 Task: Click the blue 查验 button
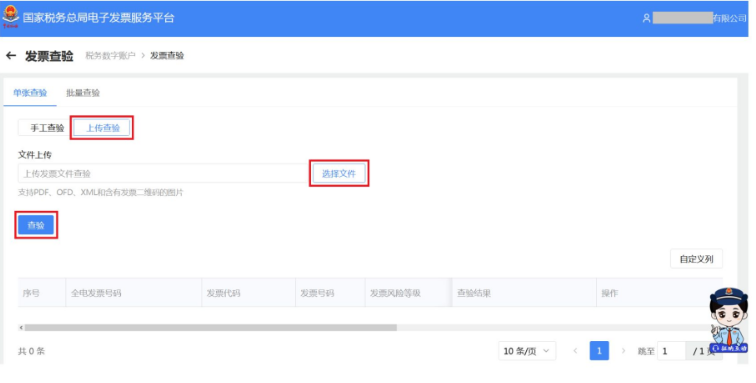pyautogui.click(x=36, y=225)
